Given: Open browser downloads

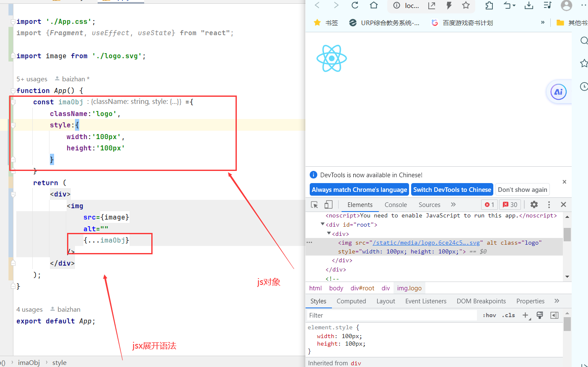Looking at the screenshot, I should click(x=529, y=5).
